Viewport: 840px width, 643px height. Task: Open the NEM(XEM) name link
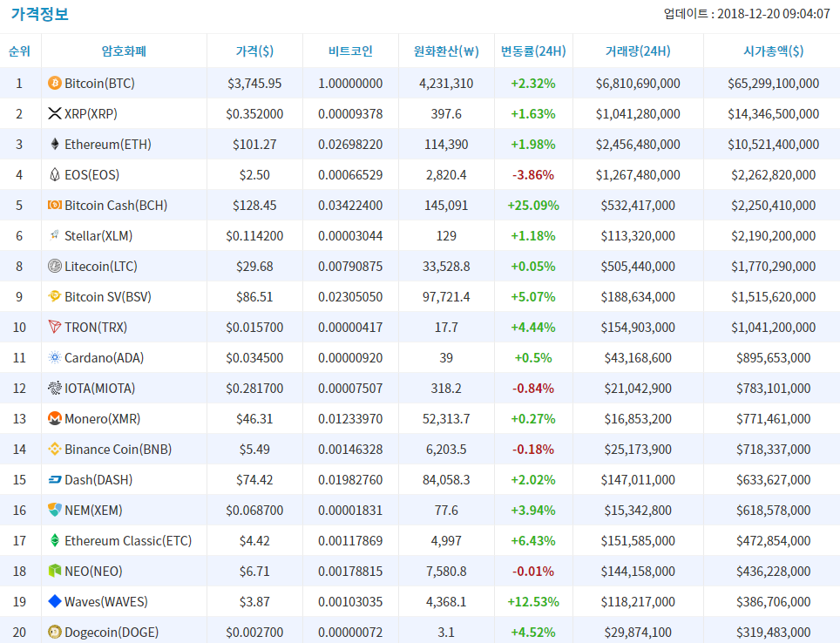(x=94, y=511)
